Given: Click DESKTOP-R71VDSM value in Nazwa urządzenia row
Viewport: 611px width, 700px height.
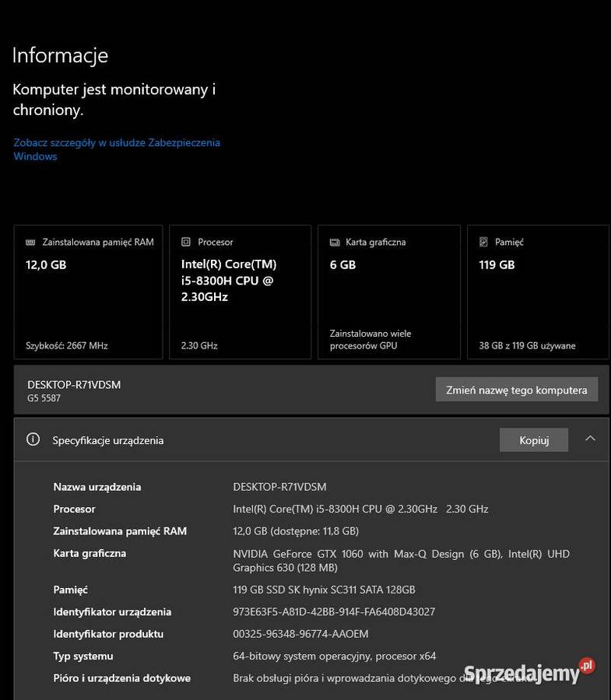Looking at the screenshot, I should point(279,487).
